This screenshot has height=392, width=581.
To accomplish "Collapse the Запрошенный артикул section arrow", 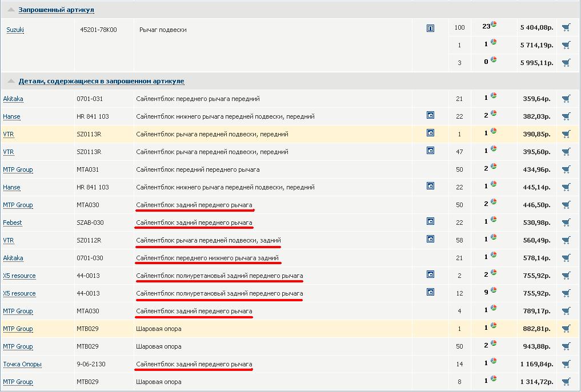I will click(11, 10).
